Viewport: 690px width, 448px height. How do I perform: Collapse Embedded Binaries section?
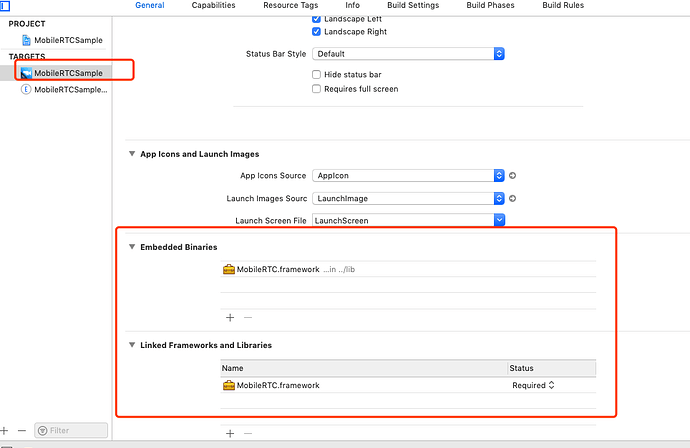132,247
